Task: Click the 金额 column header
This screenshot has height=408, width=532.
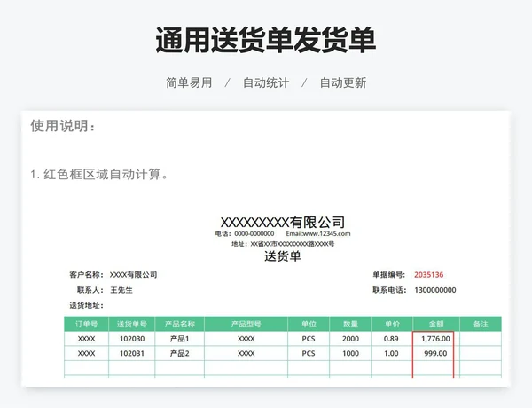Action: pyautogui.click(x=436, y=324)
